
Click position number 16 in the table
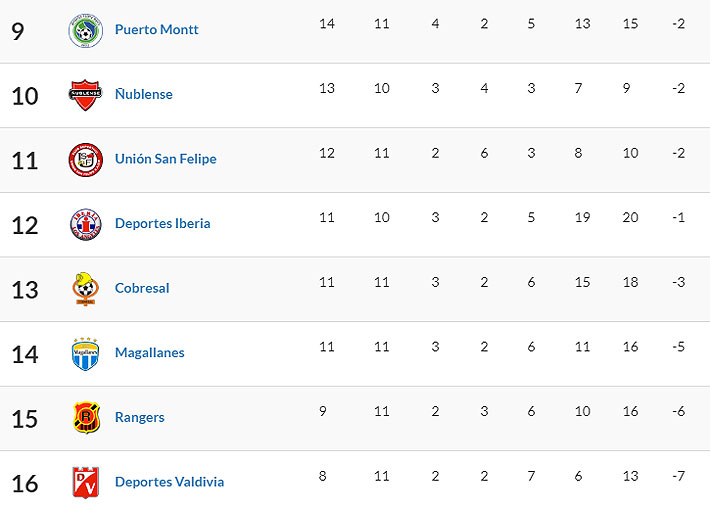25,483
